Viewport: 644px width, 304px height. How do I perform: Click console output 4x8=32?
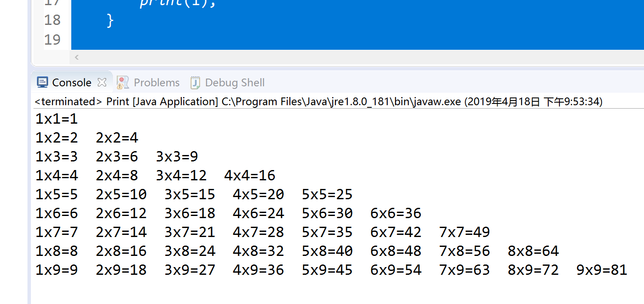[258, 251]
